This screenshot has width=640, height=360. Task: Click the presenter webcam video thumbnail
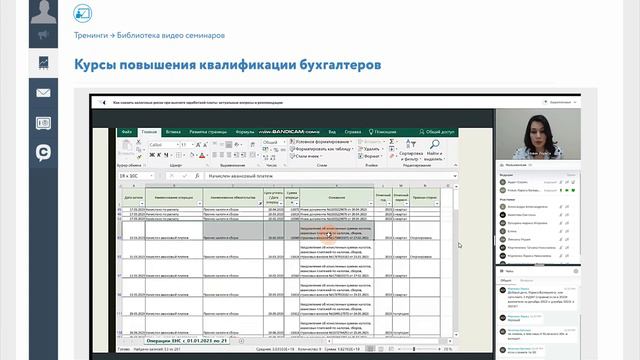[x=538, y=134]
